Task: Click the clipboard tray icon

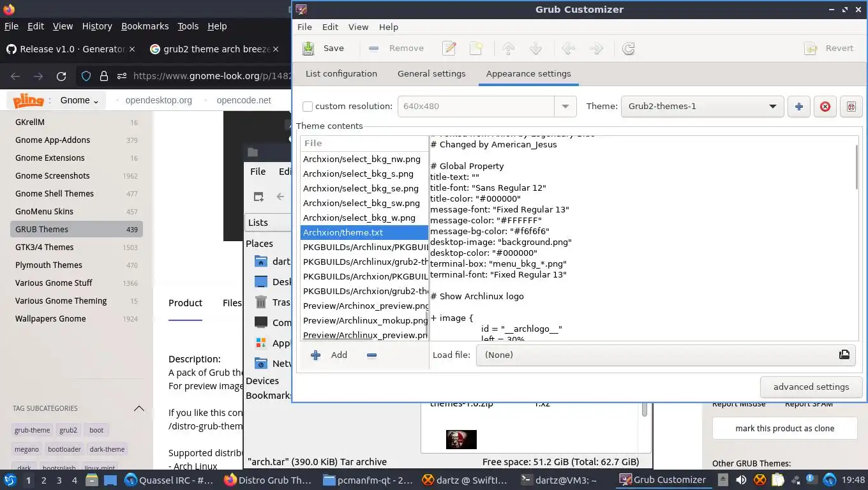Action: pyautogui.click(x=777, y=480)
